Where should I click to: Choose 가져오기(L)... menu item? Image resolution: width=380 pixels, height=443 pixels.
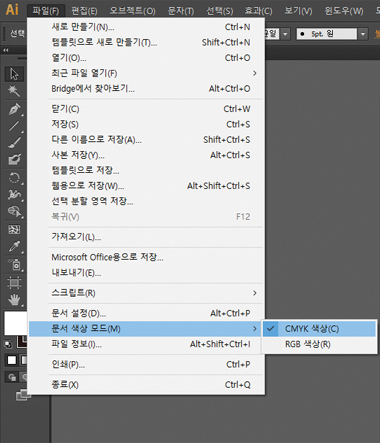click(x=147, y=237)
